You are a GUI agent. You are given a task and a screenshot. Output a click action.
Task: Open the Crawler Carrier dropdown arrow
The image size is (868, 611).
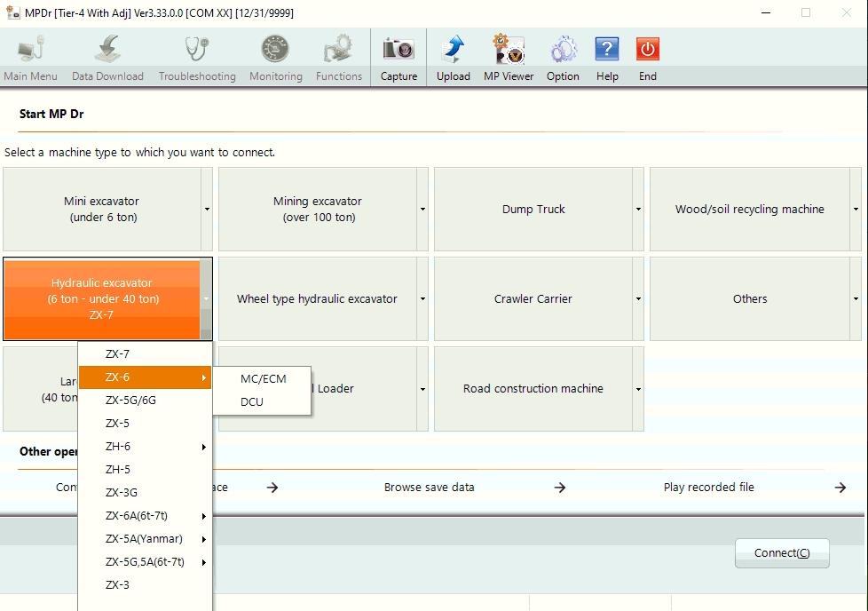click(x=638, y=299)
